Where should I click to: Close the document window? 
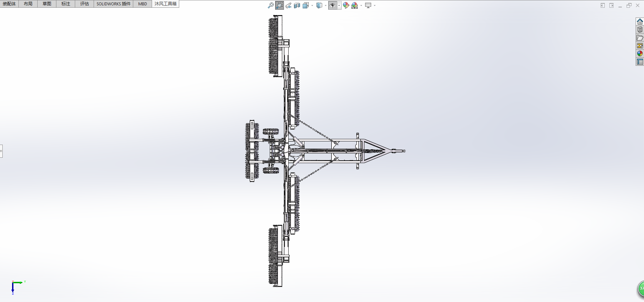click(x=638, y=5)
